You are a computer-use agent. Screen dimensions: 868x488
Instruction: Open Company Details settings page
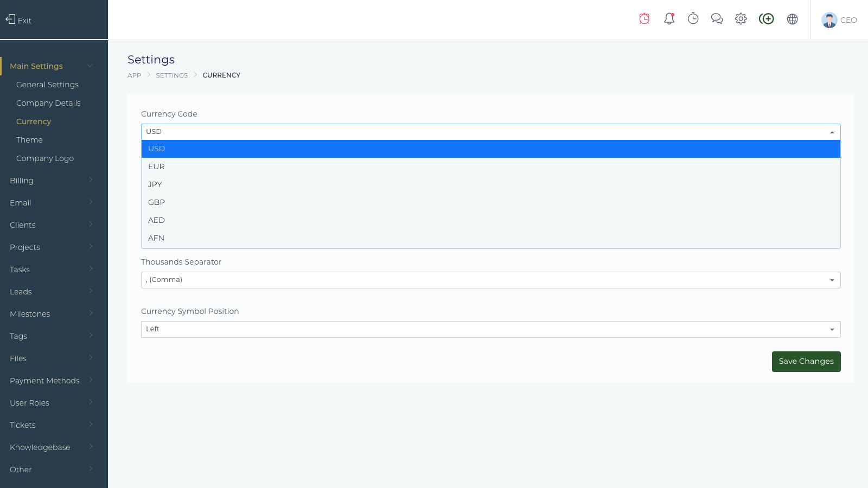click(48, 103)
